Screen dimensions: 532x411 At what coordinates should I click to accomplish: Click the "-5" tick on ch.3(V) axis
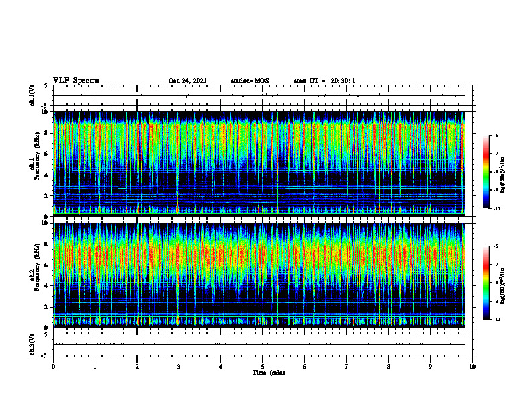pos(46,355)
